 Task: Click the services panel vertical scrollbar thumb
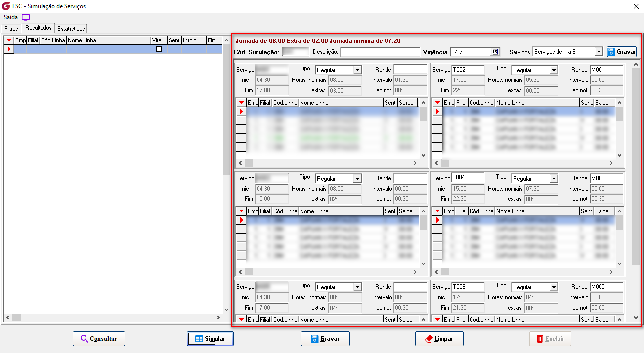pos(636,166)
